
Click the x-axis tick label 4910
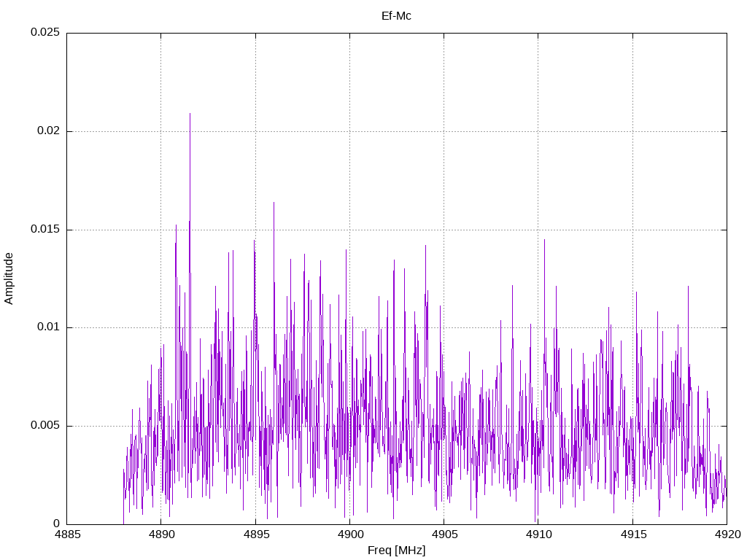tap(539, 534)
